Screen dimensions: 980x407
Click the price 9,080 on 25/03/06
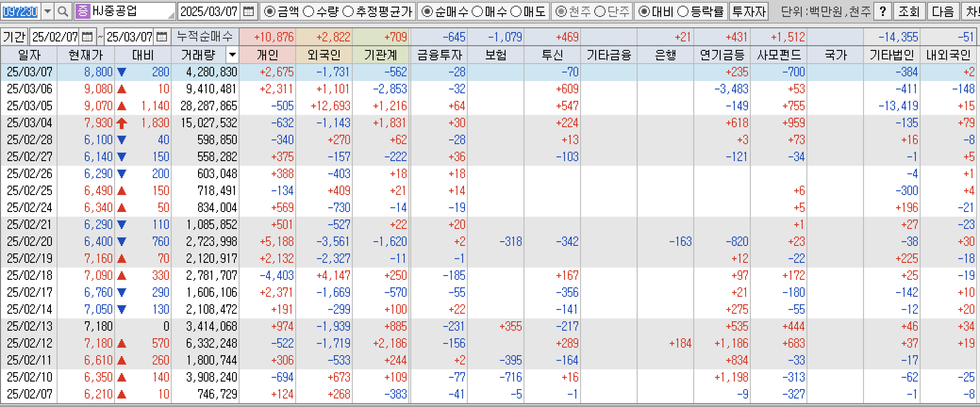point(99,89)
